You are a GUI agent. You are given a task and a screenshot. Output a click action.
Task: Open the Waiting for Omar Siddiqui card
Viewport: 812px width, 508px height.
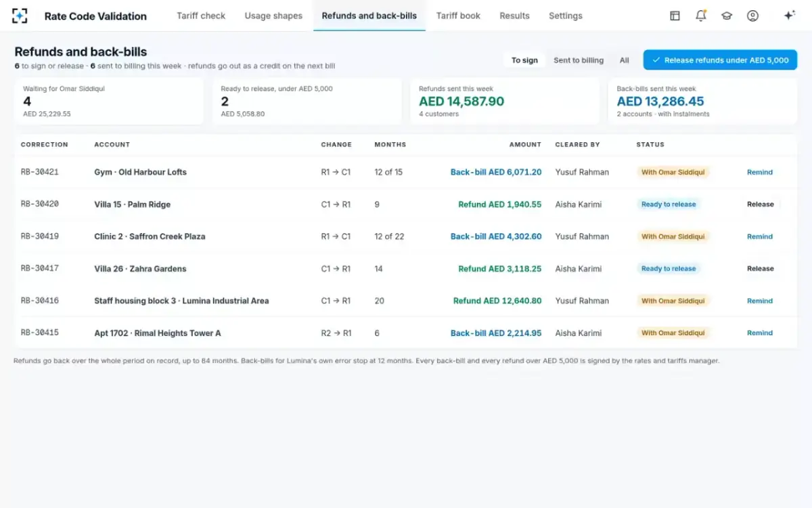click(x=109, y=101)
